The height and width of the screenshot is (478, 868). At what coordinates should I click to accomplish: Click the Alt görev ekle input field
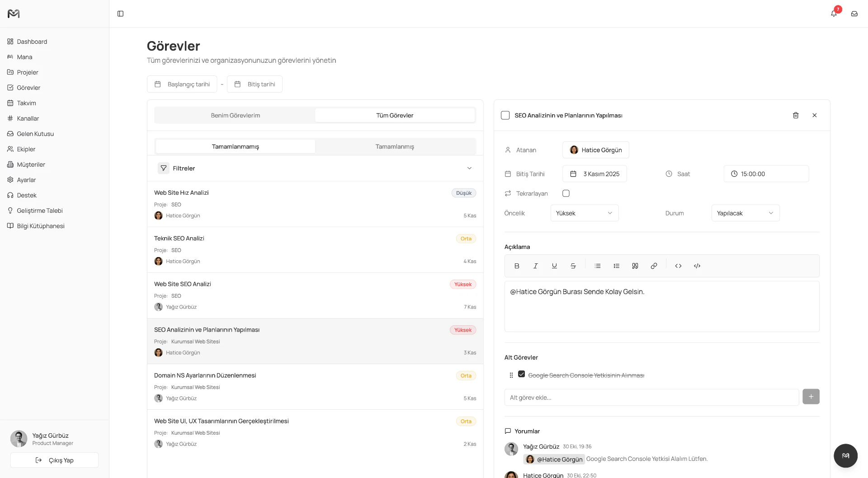(651, 397)
